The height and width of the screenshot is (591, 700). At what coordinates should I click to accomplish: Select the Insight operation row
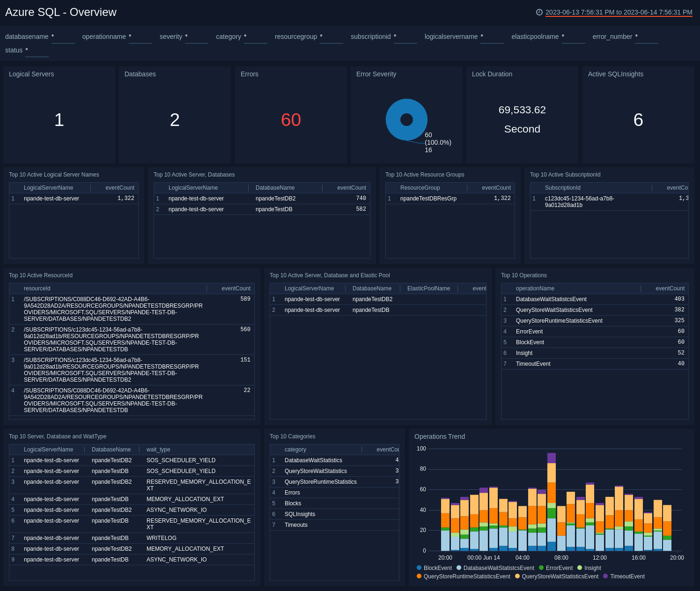point(595,353)
